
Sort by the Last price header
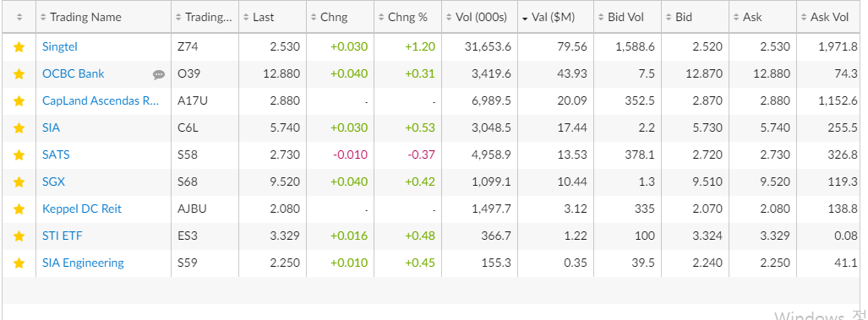point(272,17)
